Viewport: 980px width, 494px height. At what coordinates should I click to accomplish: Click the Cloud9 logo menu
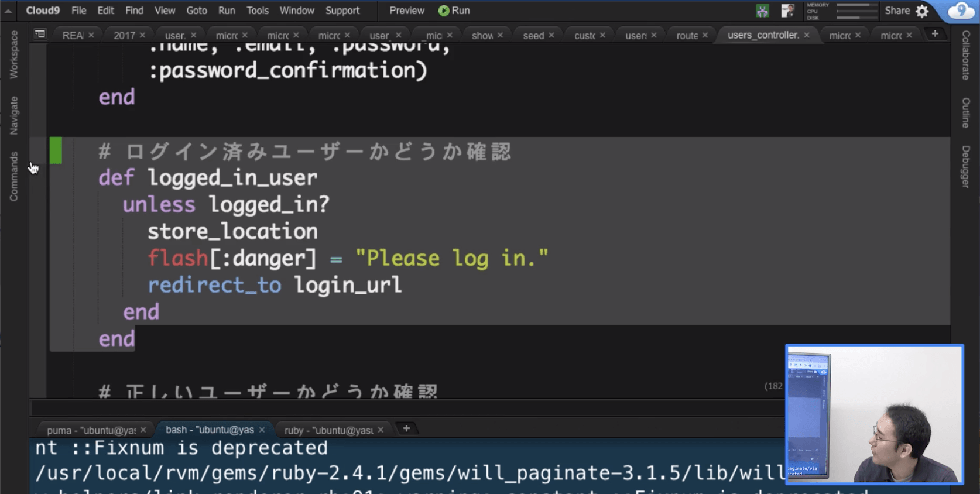[x=43, y=11]
